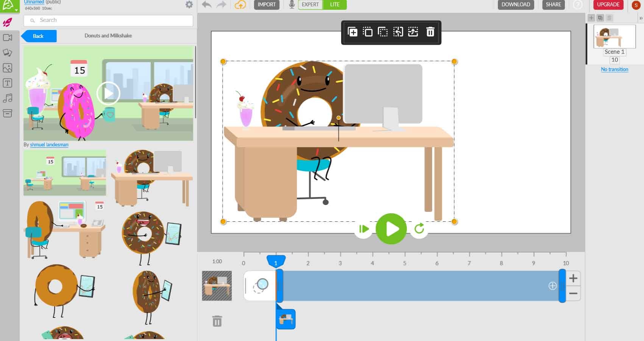The width and height of the screenshot is (644, 341).
Task: Select the side-view chocolate donut with tablet
Action: (x=152, y=297)
